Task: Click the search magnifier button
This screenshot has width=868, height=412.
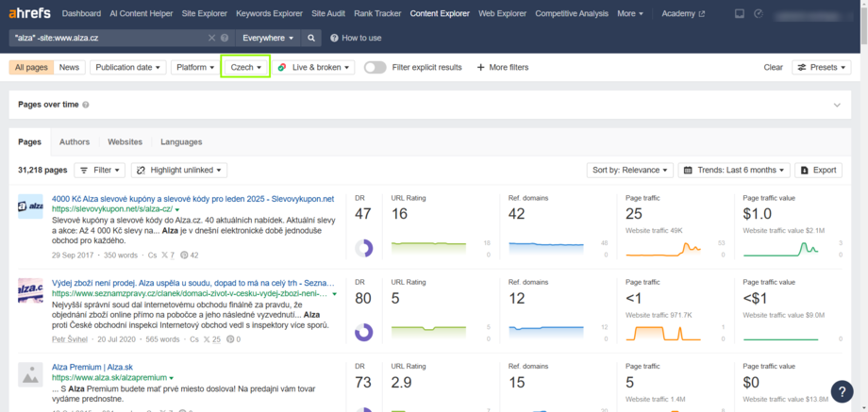Action: coord(311,38)
